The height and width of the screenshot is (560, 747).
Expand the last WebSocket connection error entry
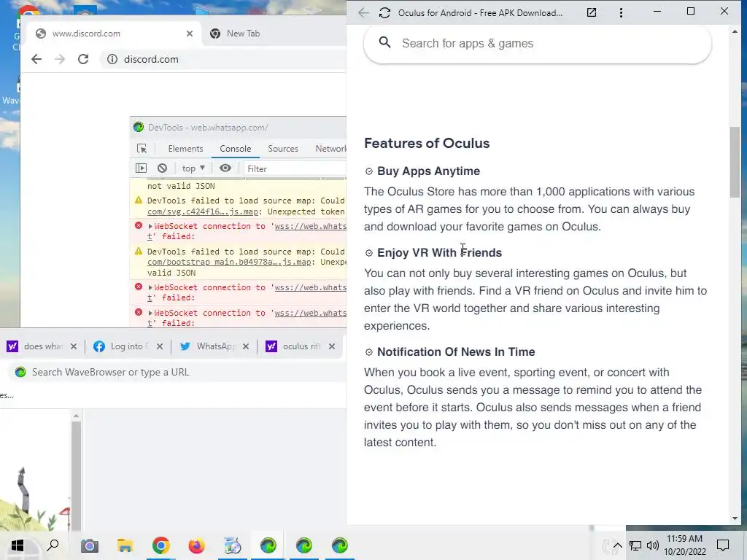tap(150, 313)
